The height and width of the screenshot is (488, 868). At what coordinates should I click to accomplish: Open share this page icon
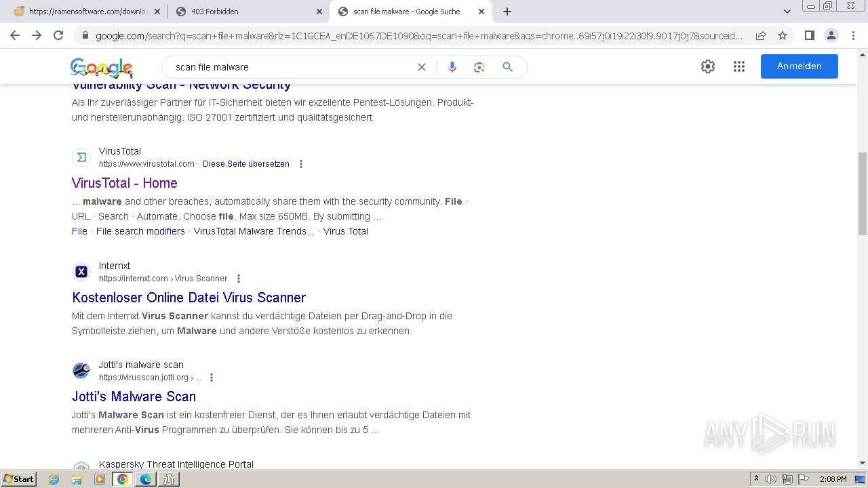761,35
